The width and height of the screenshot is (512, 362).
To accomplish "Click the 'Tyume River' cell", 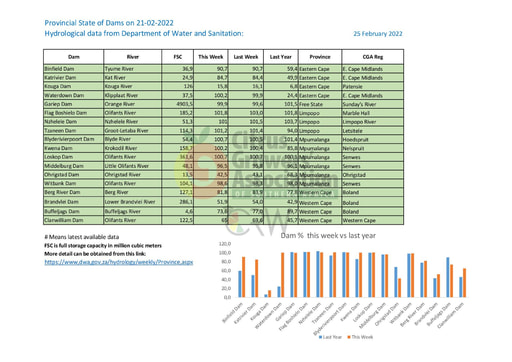I will (133, 69).
